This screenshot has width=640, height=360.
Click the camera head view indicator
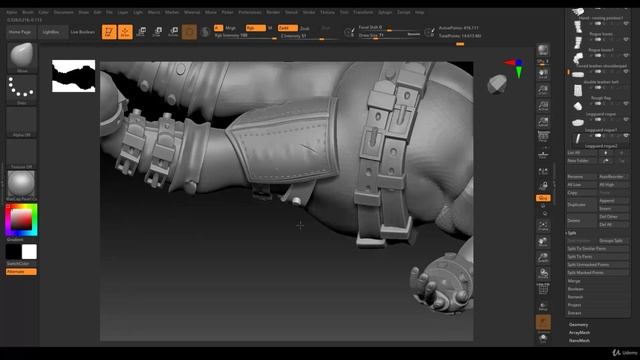pos(497,84)
